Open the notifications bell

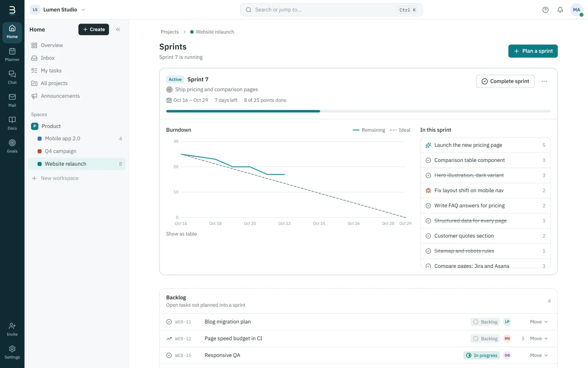pyautogui.click(x=560, y=10)
